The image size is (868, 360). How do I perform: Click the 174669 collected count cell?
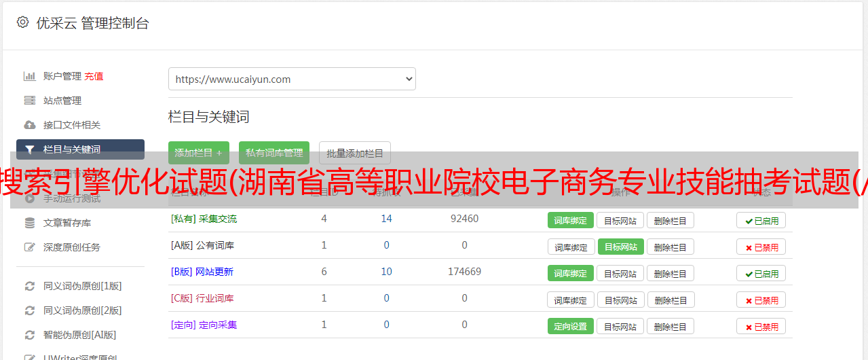click(464, 272)
